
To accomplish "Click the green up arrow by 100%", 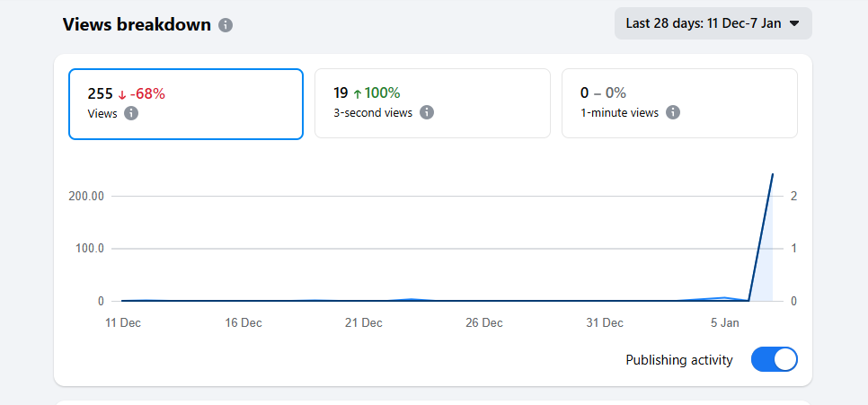I will tap(358, 92).
